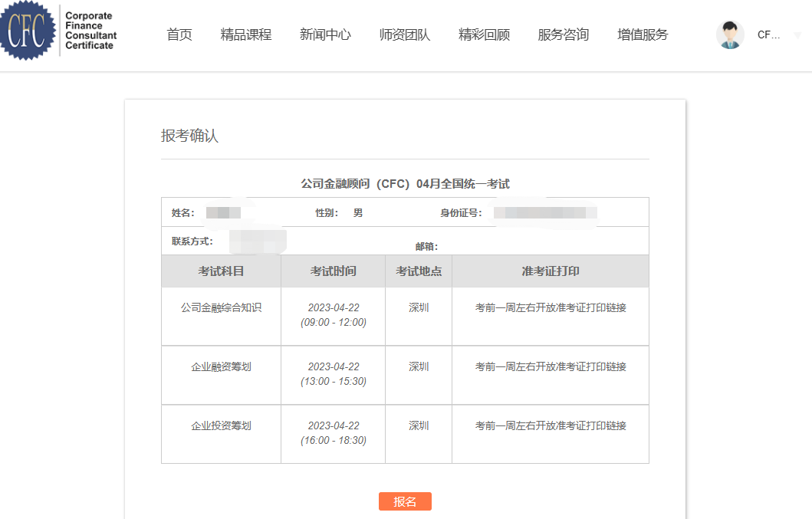Click Corporate Finance Consultant Certificate text
812x519 pixels.
pos(90,31)
